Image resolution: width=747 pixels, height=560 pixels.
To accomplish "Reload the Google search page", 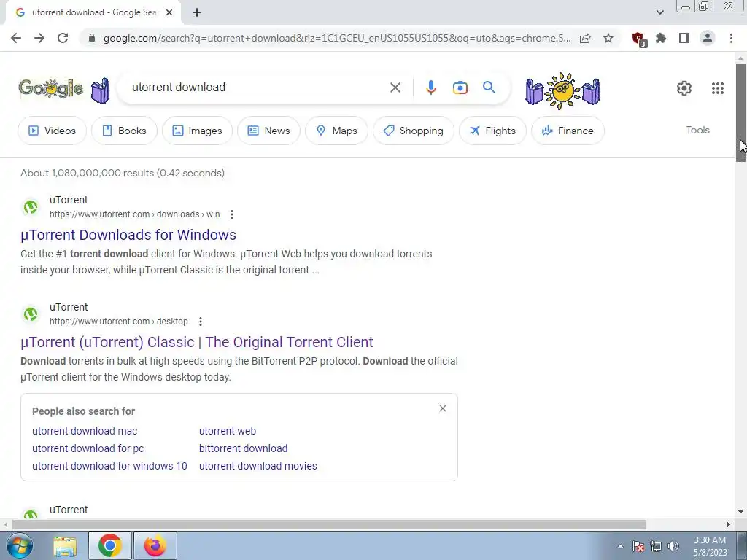I will click(63, 38).
